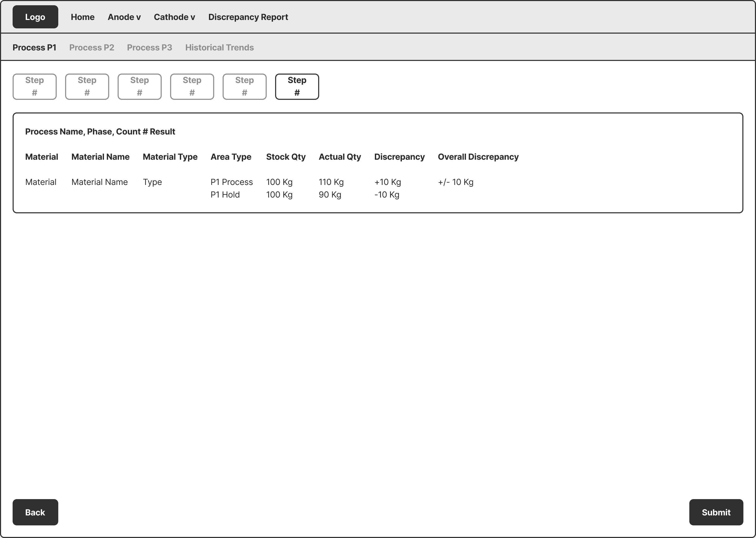Open the Historical Trends tab
The image size is (756, 538).
pyautogui.click(x=219, y=47)
